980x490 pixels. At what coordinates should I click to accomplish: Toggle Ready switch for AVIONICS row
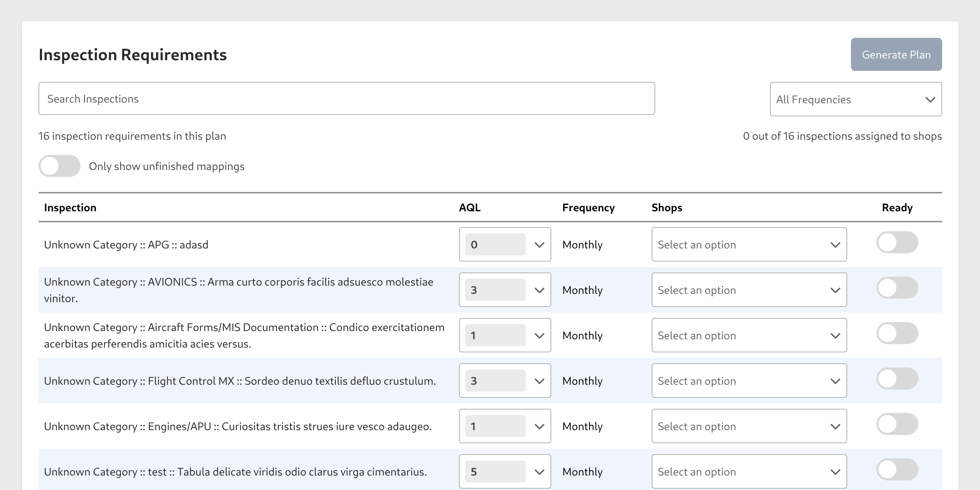897,288
